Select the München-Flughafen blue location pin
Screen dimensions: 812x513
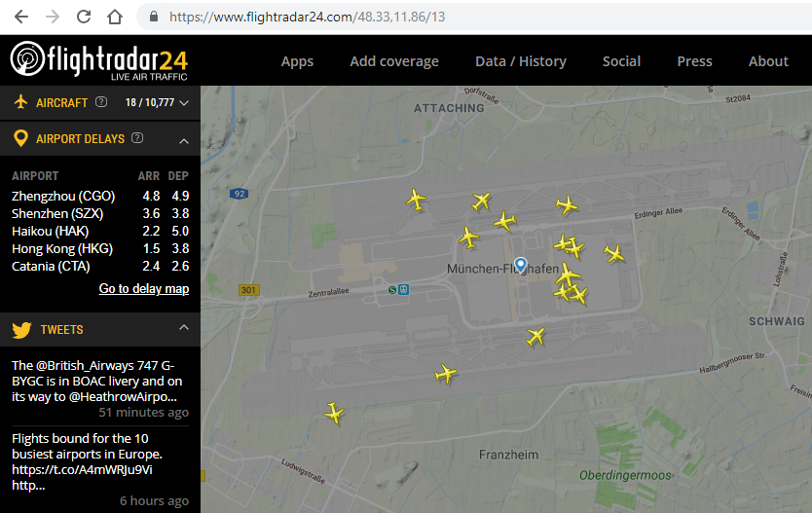click(x=521, y=265)
